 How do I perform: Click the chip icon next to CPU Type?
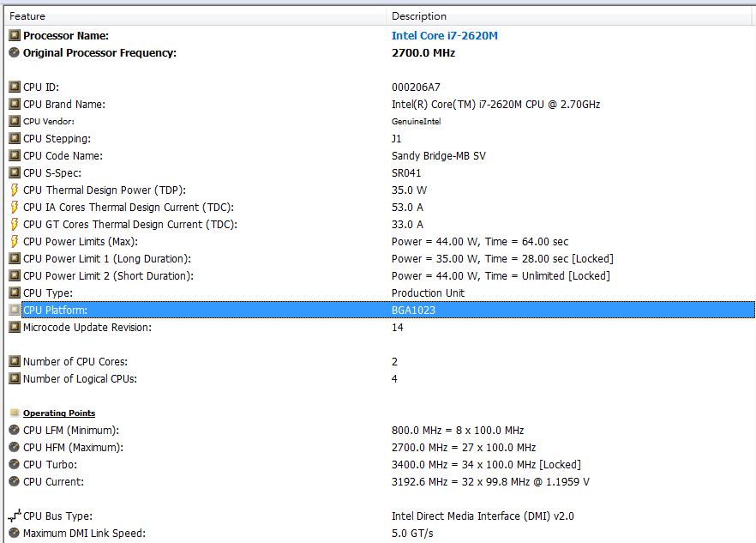15,293
